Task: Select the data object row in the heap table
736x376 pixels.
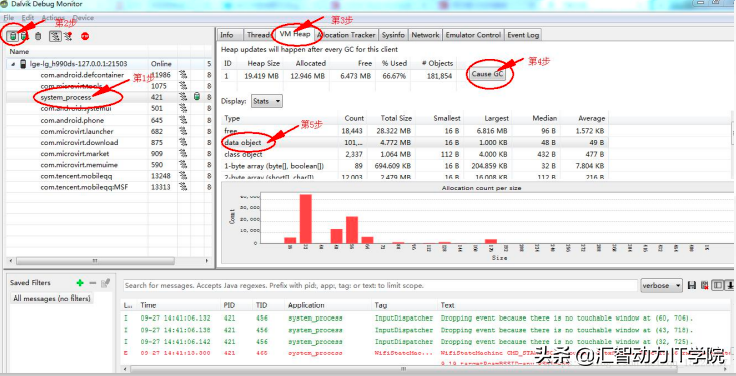Action: tap(414, 142)
